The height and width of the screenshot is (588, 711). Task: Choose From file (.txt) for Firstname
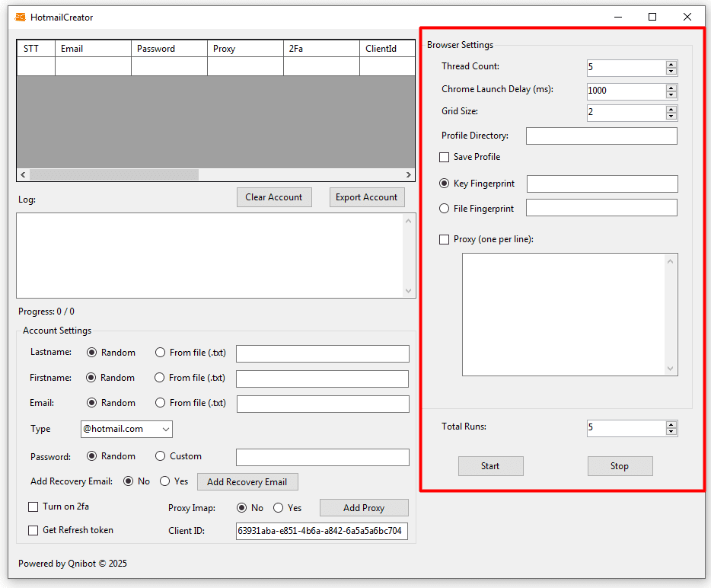pyautogui.click(x=160, y=378)
